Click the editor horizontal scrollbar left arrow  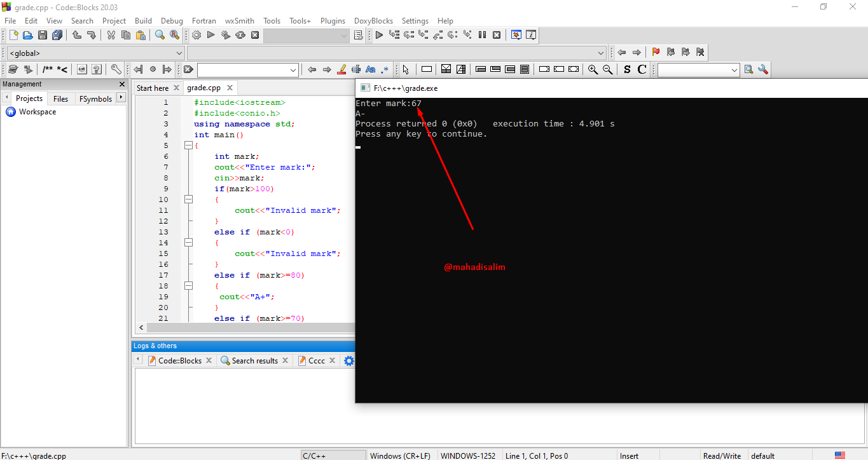tap(141, 328)
